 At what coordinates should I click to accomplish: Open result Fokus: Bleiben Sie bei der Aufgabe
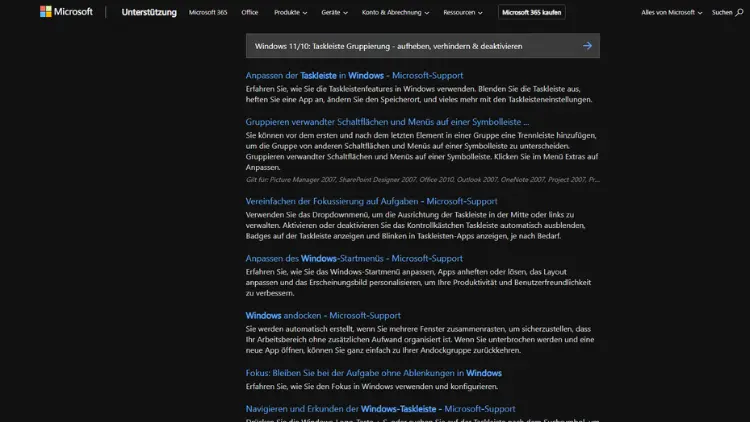[x=374, y=373]
